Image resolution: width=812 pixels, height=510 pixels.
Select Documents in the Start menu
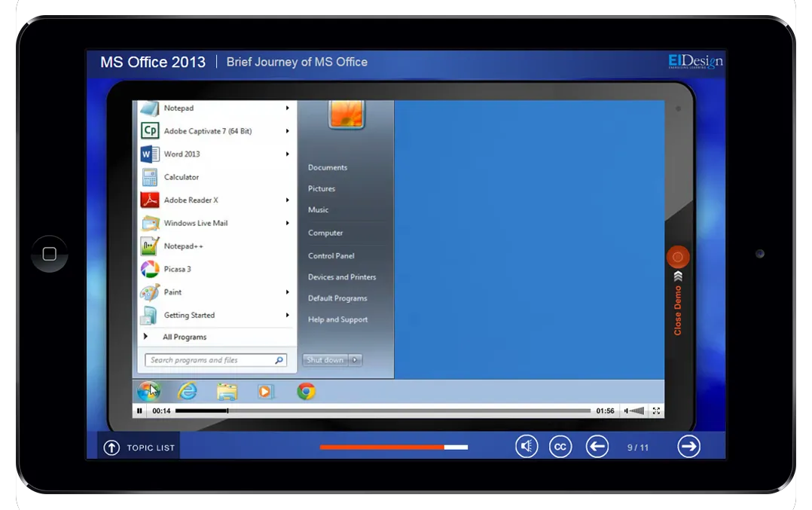(328, 167)
